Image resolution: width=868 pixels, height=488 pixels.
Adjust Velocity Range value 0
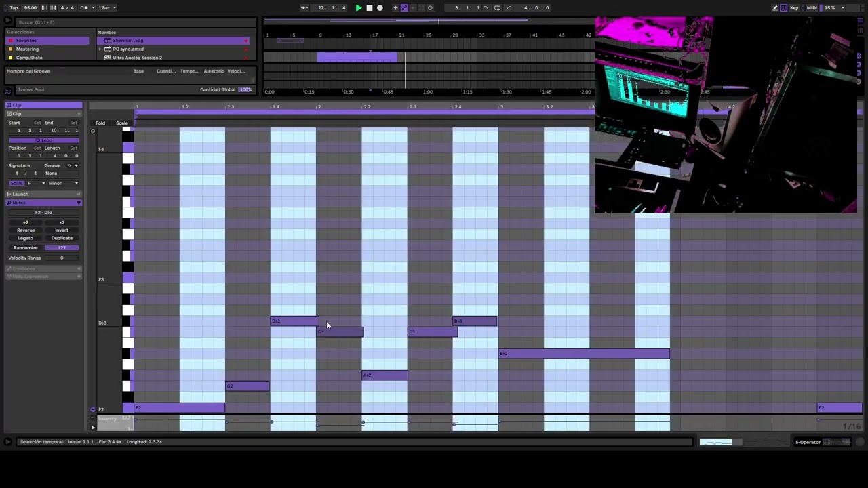(x=62, y=258)
